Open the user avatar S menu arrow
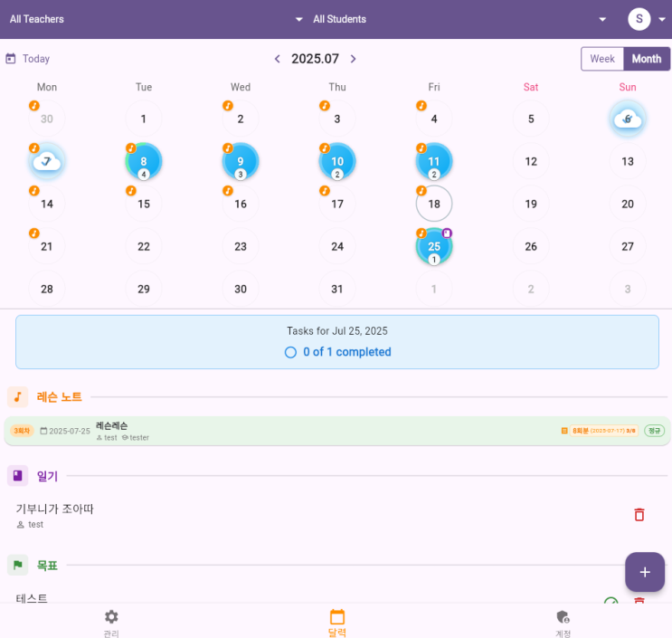Viewport: 672px width, 638px height. [662, 19]
